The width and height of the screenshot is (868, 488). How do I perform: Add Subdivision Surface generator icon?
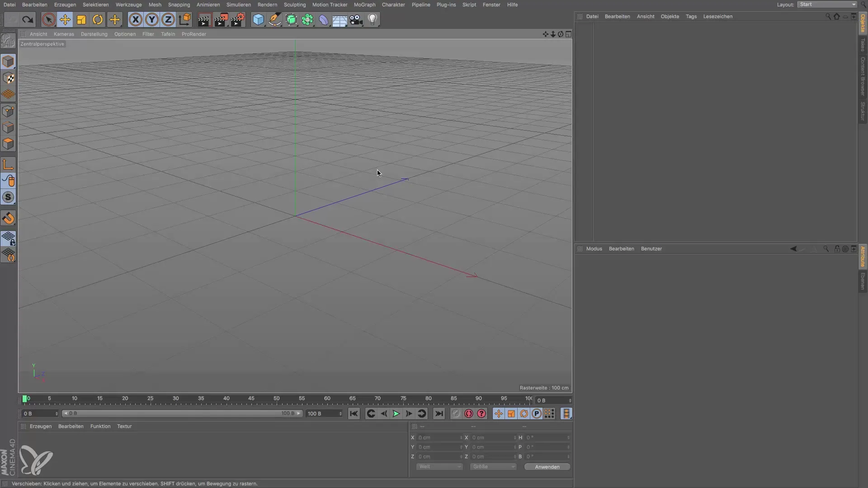click(x=291, y=20)
